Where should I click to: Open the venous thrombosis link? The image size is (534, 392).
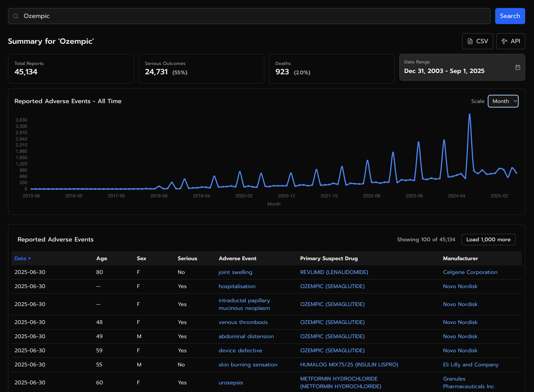pyautogui.click(x=243, y=322)
